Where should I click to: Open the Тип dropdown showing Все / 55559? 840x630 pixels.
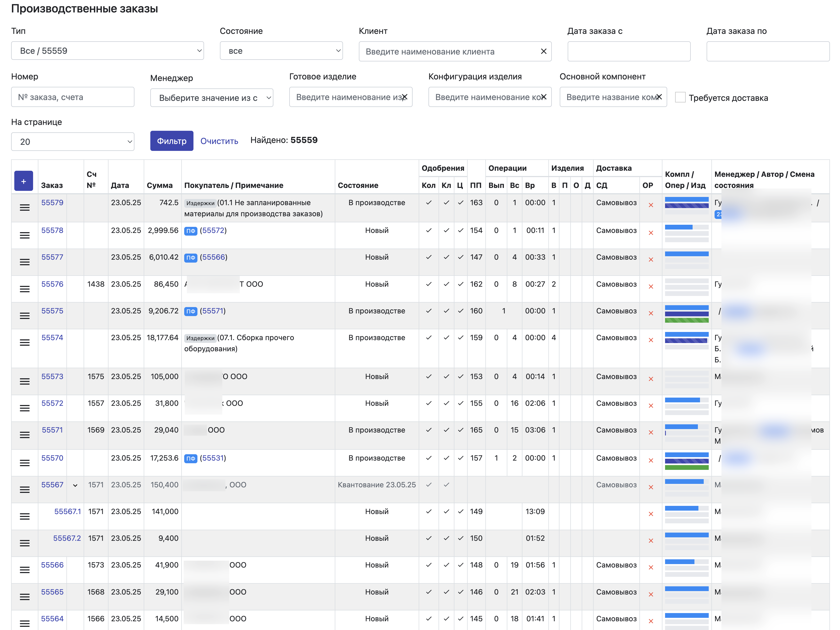(x=107, y=51)
